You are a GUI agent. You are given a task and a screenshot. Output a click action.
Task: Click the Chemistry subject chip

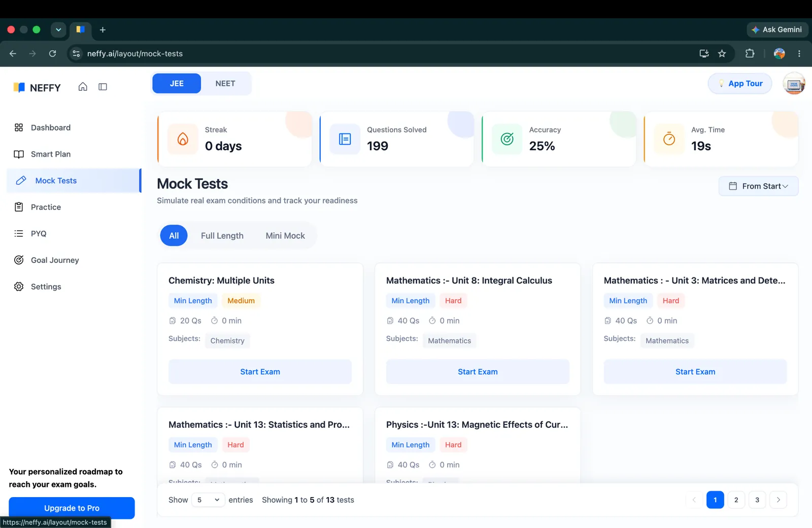[x=227, y=341]
